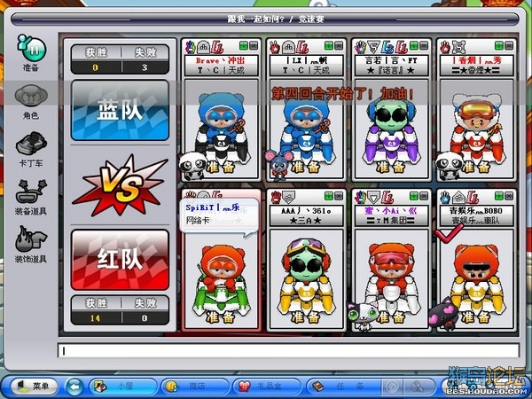Click the green button on Brave、冲出 card
532x399 pixels.
pyautogui.click(x=243, y=45)
